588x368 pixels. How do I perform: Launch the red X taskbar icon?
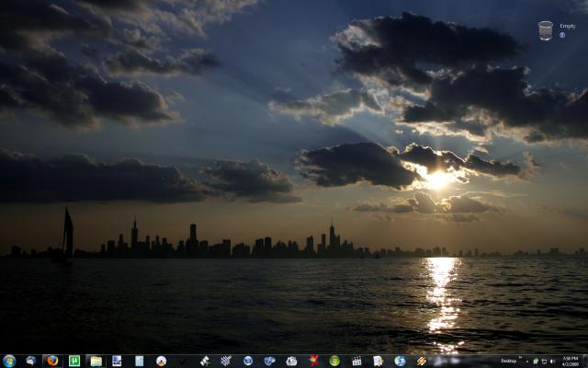click(313, 361)
